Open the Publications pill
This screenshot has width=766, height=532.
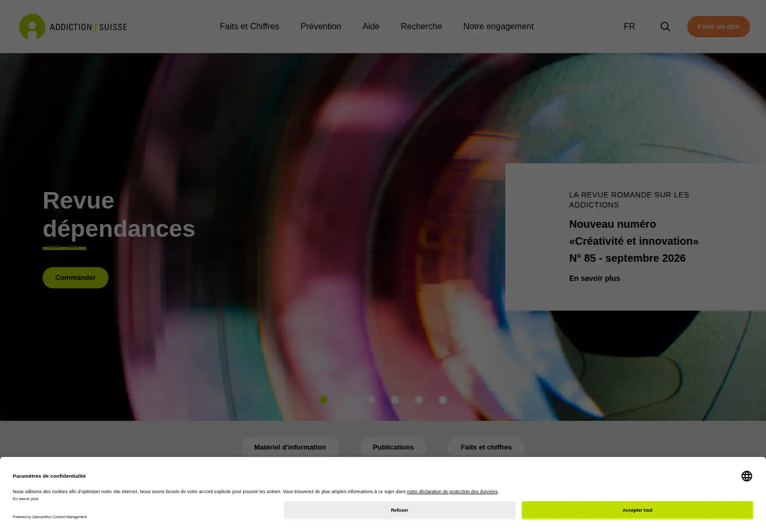click(393, 447)
